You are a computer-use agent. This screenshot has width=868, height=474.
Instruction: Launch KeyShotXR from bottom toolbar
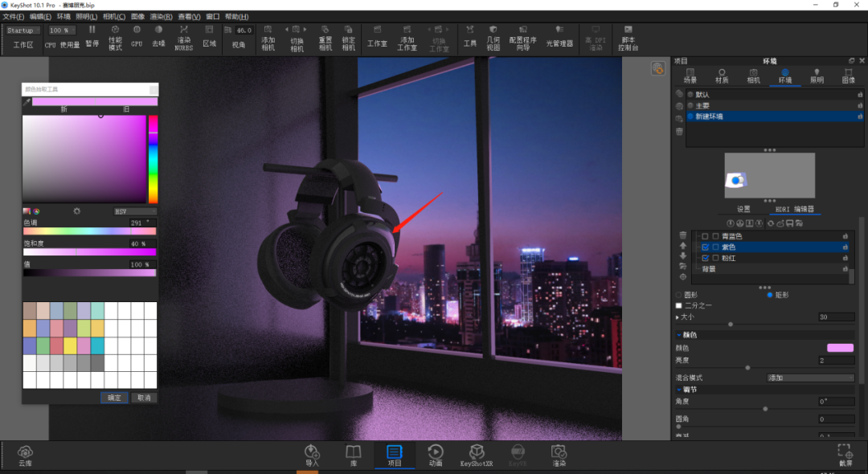tap(476, 456)
